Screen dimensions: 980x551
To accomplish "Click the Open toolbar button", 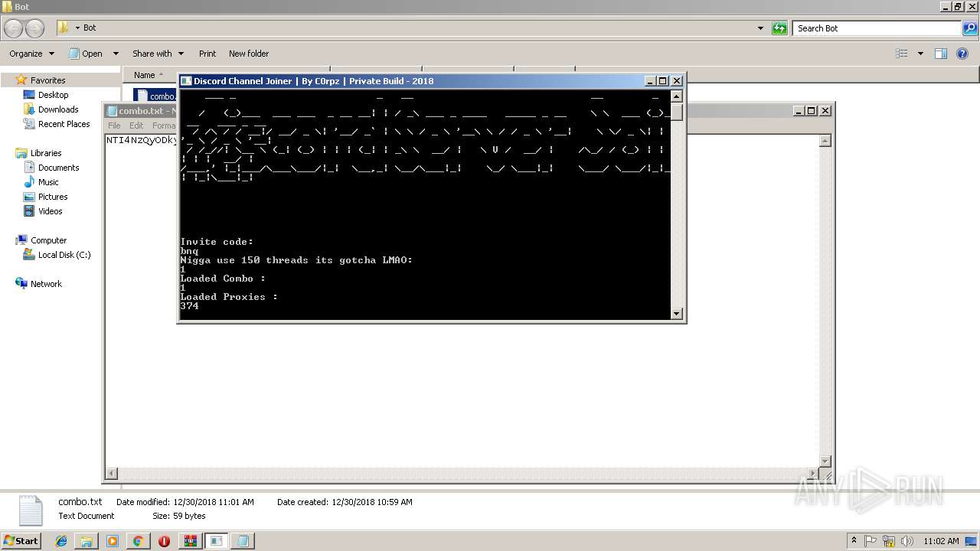I will click(87, 54).
